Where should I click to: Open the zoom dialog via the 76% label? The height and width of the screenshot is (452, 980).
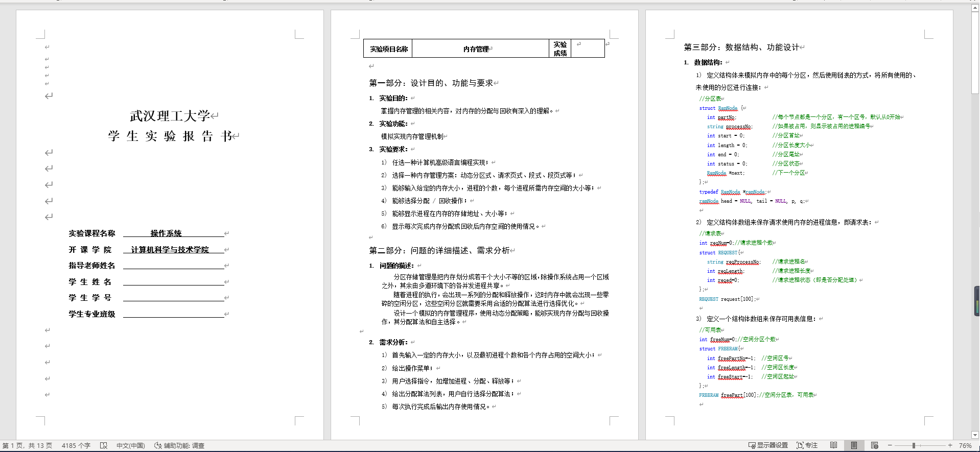click(965, 445)
